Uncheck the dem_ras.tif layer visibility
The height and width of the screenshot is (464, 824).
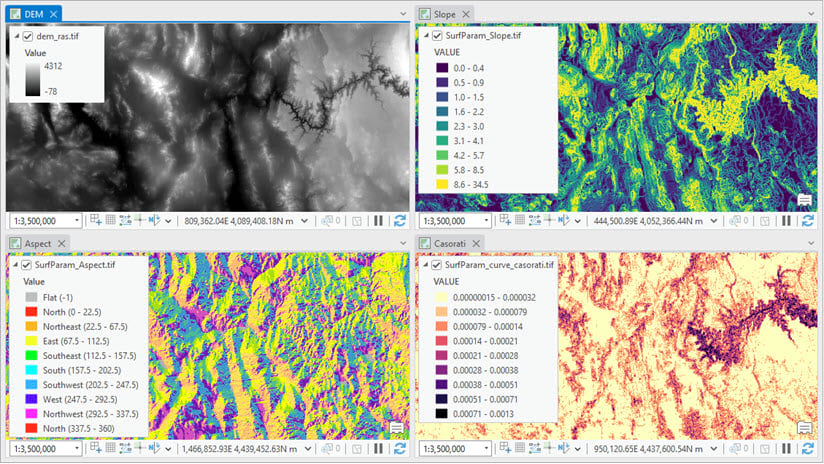tap(28, 36)
